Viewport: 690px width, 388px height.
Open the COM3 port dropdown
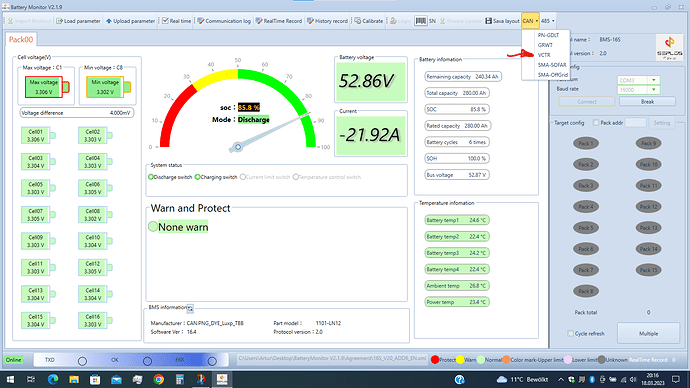pyautogui.click(x=654, y=80)
